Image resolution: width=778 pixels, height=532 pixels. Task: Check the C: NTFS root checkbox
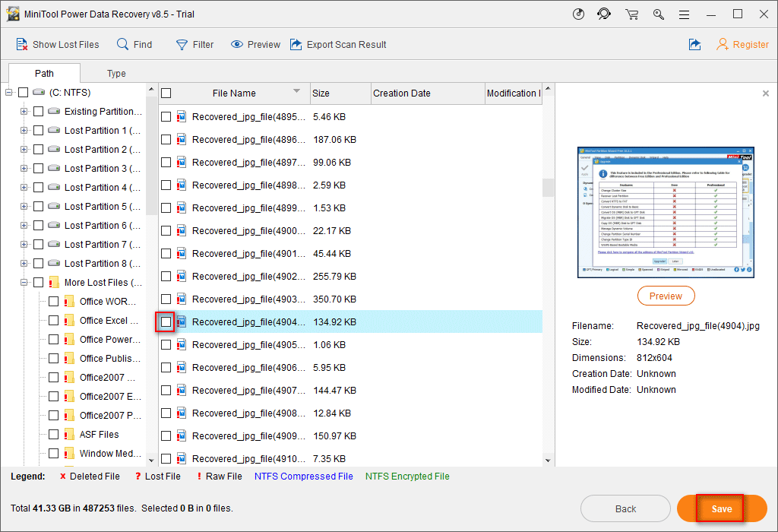[x=23, y=92]
